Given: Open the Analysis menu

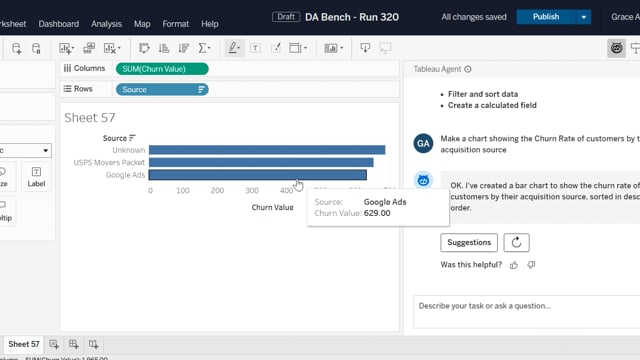Looking at the screenshot, I should pyautogui.click(x=107, y=24).
